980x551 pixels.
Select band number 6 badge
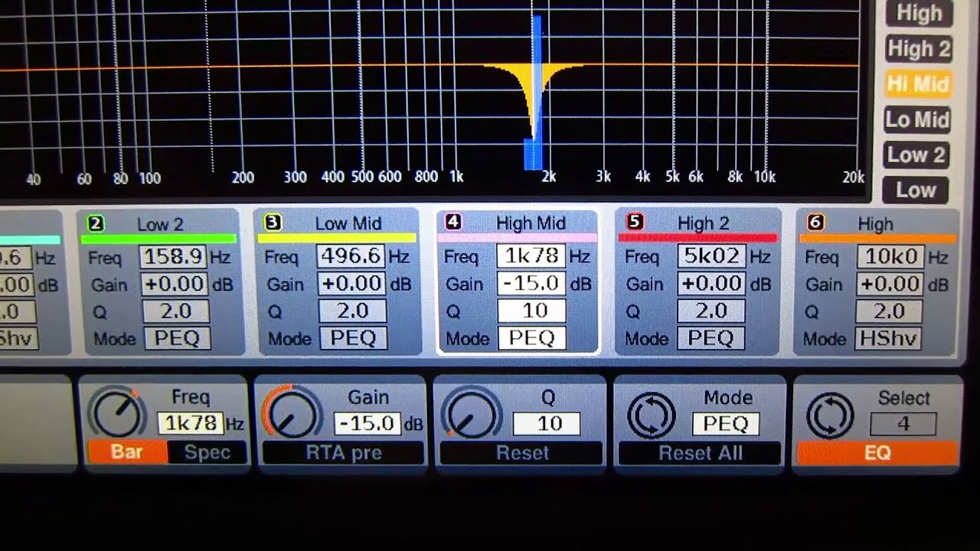(815, 222)
